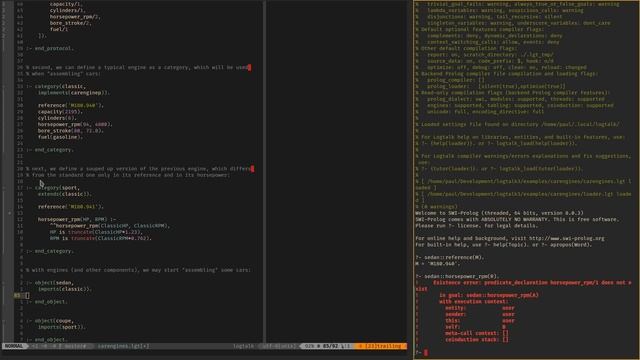Click the line 'capacity(2195).'
Viewport: 640px width, 360px height.
[x=60, y=112]
